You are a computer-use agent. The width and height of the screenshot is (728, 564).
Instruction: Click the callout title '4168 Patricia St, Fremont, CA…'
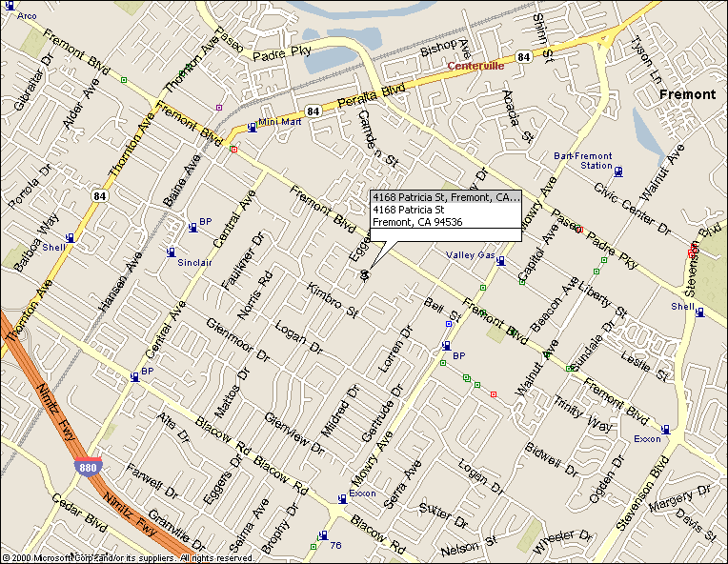coord(446,197)
